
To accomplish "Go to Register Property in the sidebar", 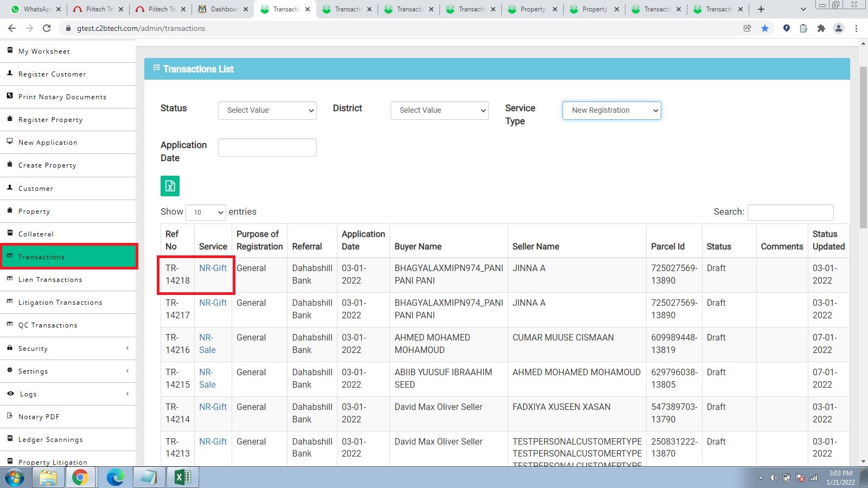I will click(x=68, y=119).
